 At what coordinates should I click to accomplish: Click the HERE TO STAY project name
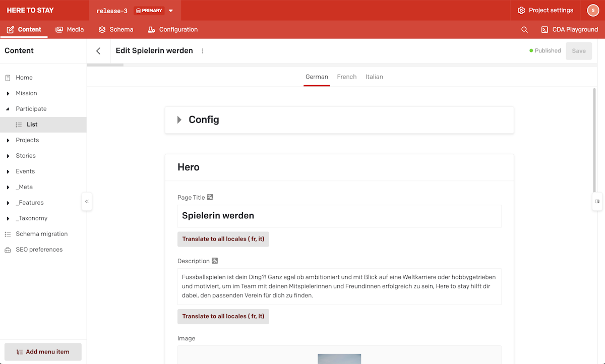point(30,10)
